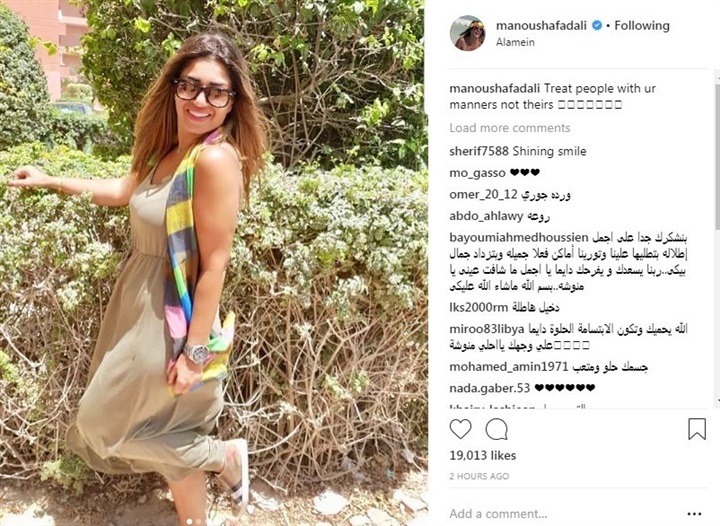Open abdo_ahlawy commenter profile
The width and height of the screenshot is (720, 526).
pyautogui.click(x=486, y=216)
